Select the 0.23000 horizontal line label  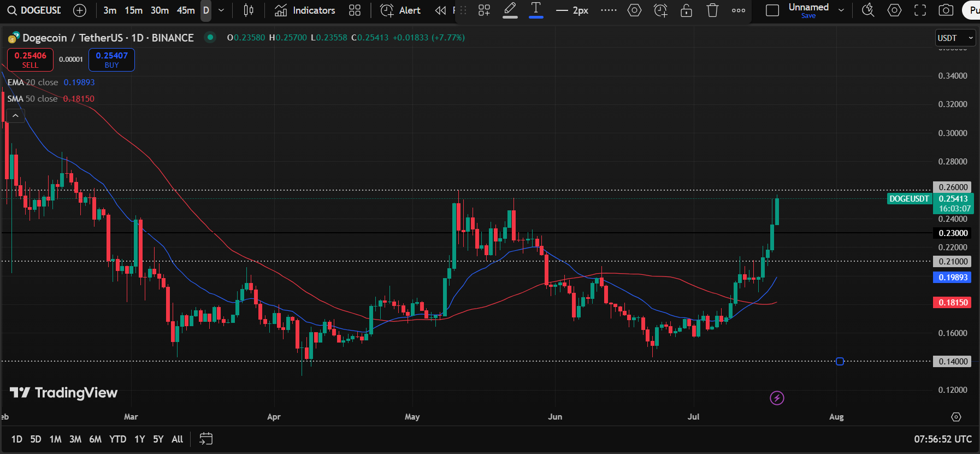click(952, 233)
